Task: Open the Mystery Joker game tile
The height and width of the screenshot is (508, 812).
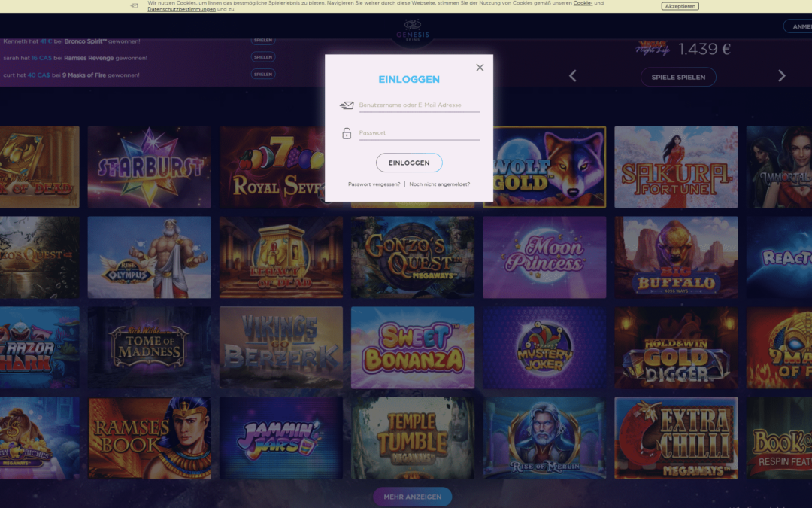Action: (544, 347)
